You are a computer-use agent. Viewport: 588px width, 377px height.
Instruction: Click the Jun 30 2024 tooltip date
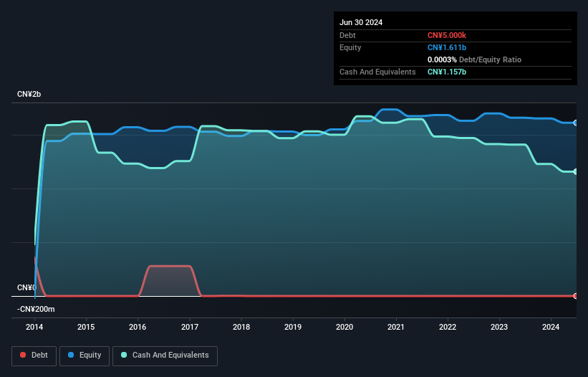(x=361, y=22)
